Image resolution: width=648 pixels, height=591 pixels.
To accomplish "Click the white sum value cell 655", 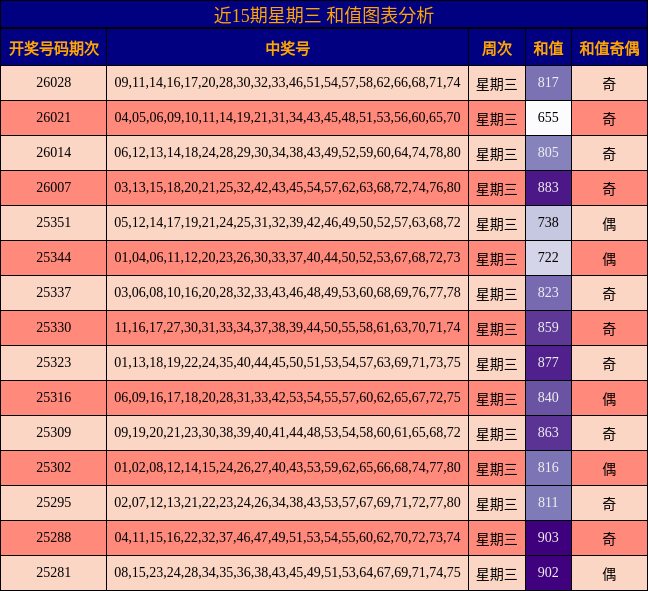I will point(548,118).
